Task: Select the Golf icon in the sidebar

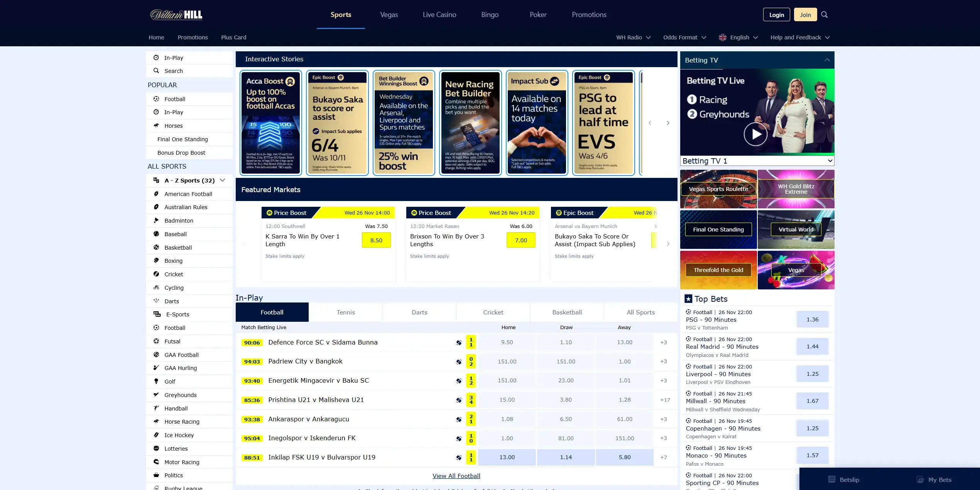Action: [155, 381]
